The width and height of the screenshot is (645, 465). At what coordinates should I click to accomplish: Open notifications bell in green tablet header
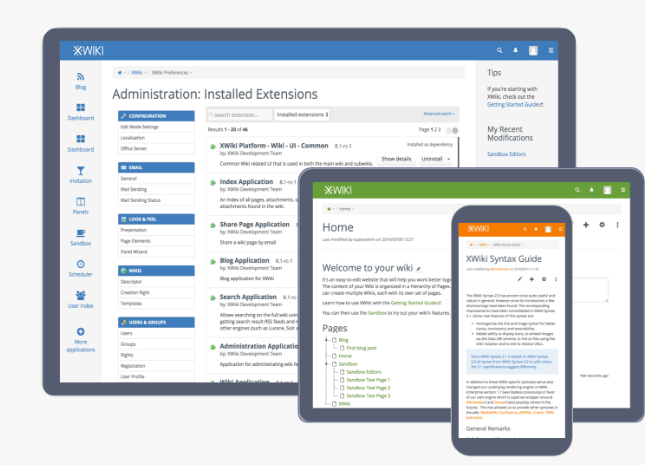(592, 190)
